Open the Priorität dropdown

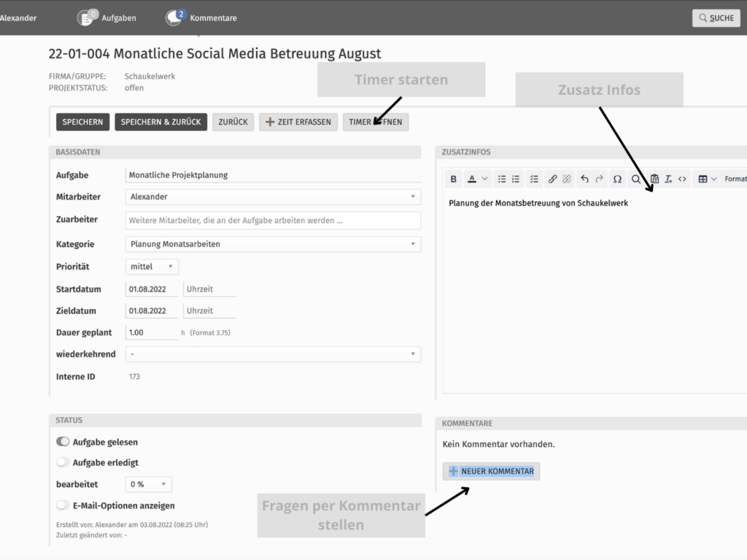pos(152,267)
